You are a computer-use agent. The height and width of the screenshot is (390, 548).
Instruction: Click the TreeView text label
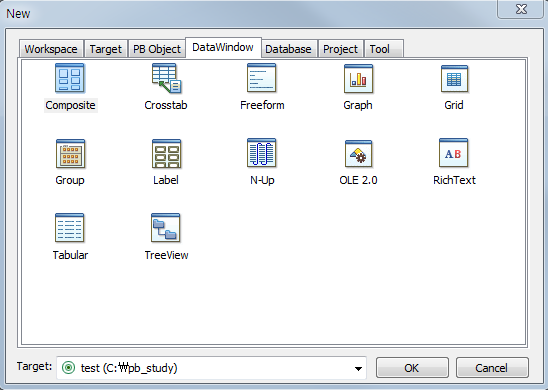coord(166,255)
